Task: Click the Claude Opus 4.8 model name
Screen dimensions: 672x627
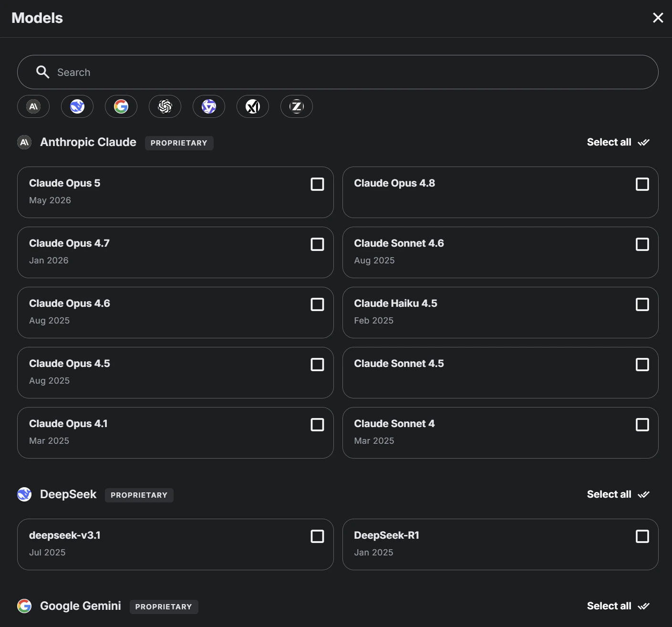Action: click(x=394, y=183)
